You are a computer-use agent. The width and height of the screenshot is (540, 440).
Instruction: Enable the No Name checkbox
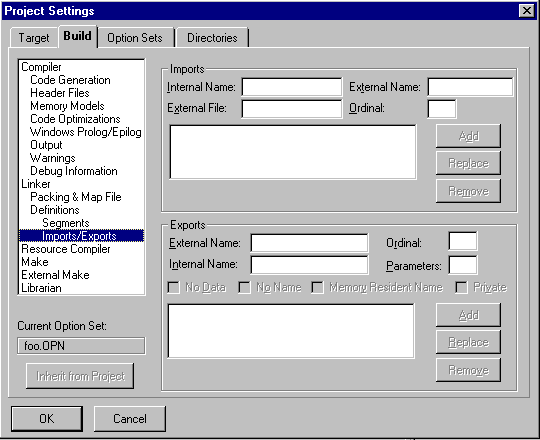point(245,287)
